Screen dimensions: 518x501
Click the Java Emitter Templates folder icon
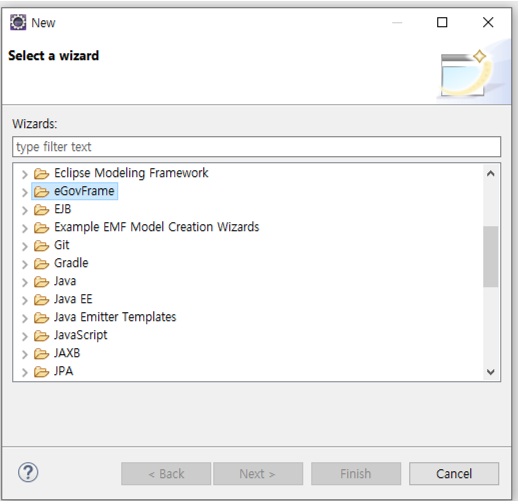pyautogui.click(x=41, y=317)
